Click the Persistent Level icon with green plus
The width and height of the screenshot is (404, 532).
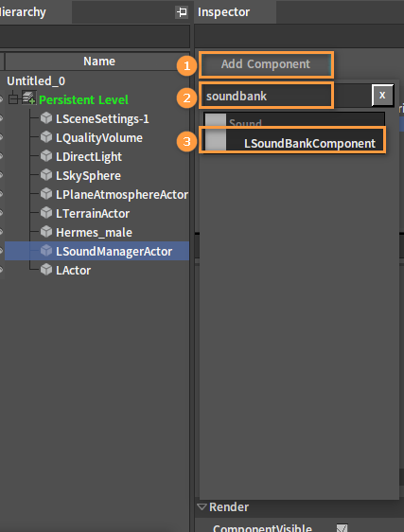[28, 98]
